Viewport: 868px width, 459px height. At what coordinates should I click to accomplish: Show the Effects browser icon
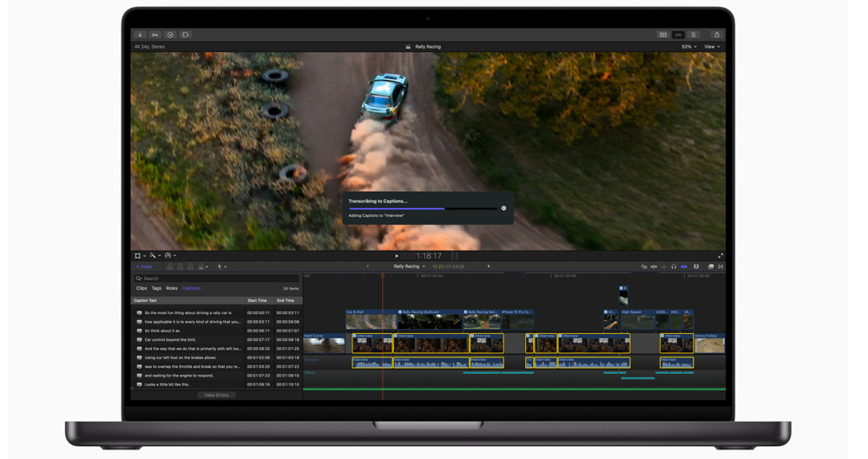(711, 267)
